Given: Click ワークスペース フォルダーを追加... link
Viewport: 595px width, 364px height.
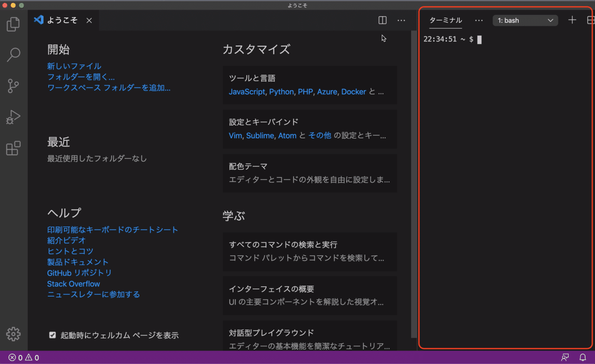Looking at the screenshot, I should (109, 88).
